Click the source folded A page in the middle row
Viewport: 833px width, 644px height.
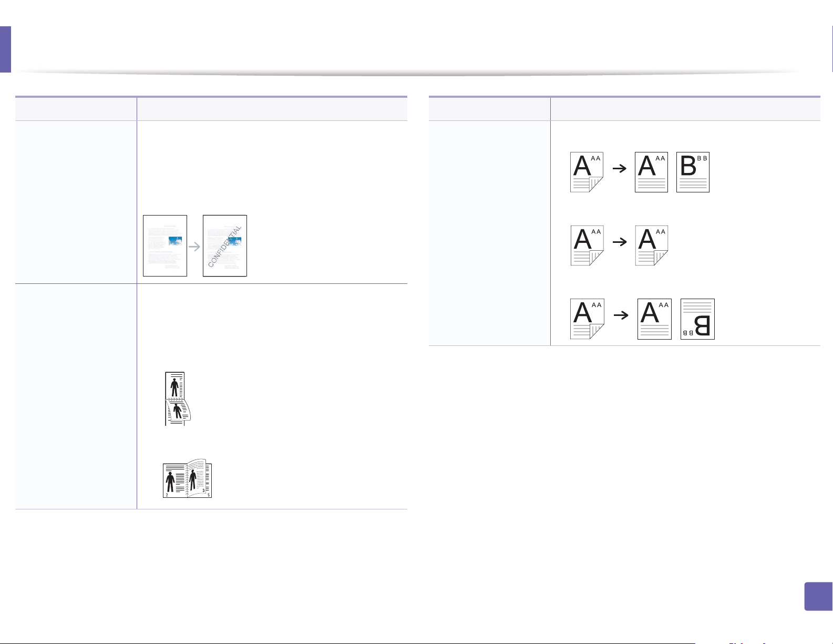[587, 245]
